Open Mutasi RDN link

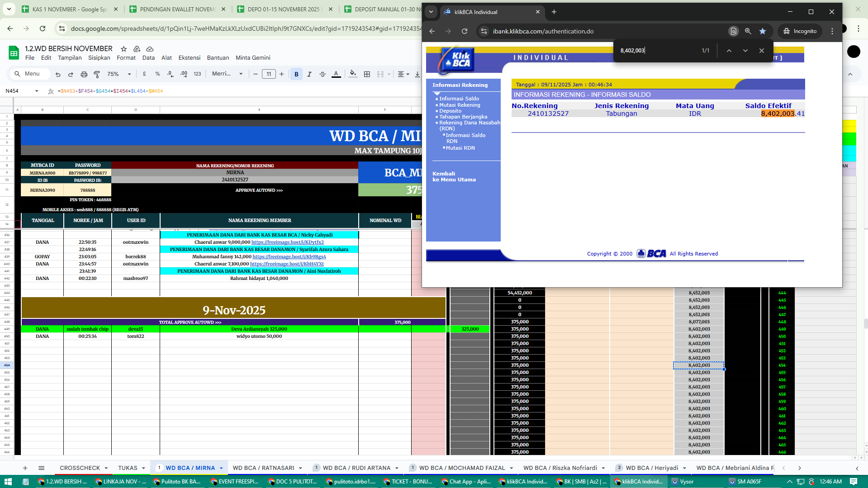[460, 148]
